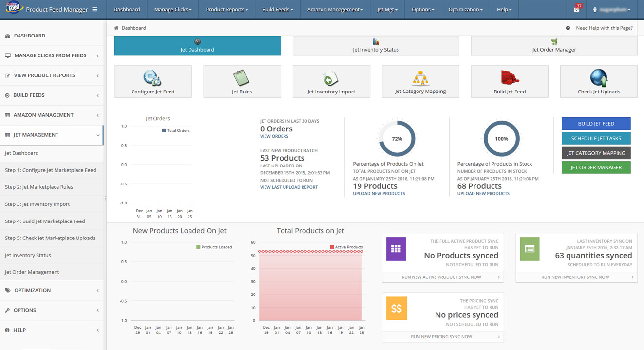
Task: Click the Jet Order Manager cart icon
Action: (554, 42)
